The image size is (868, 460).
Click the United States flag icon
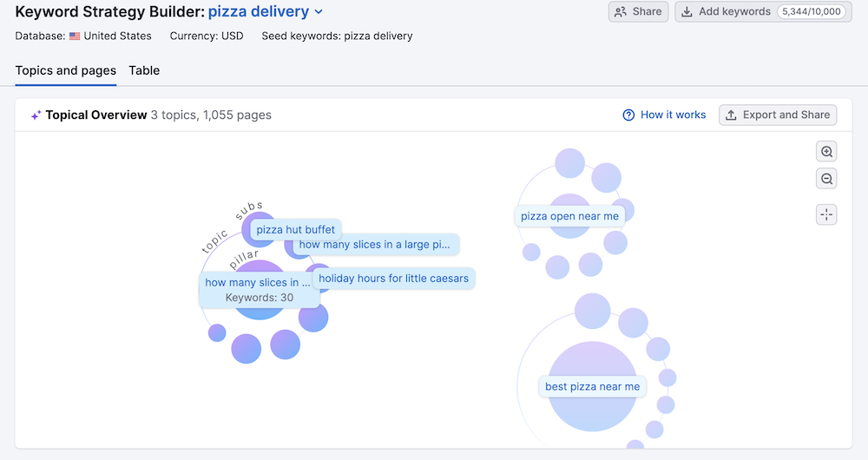75,36
